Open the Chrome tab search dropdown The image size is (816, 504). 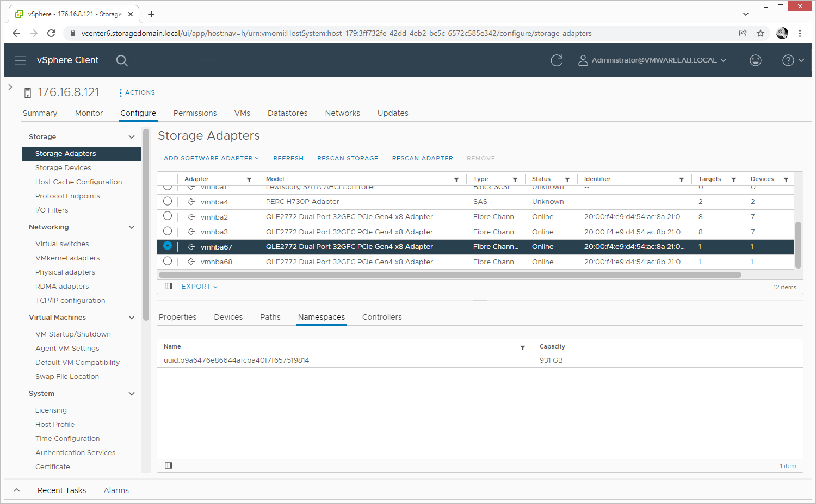(745, 14)
